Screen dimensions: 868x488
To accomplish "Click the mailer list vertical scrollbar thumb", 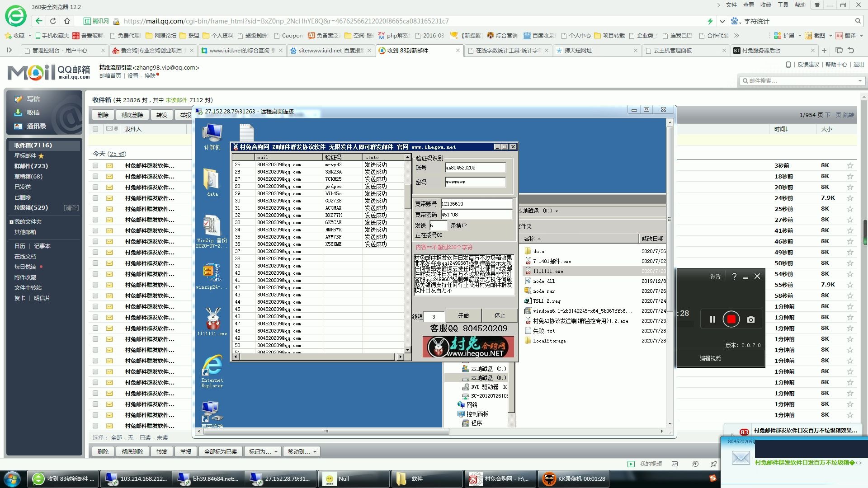I will pyautogui.click(x=407, y=197).
